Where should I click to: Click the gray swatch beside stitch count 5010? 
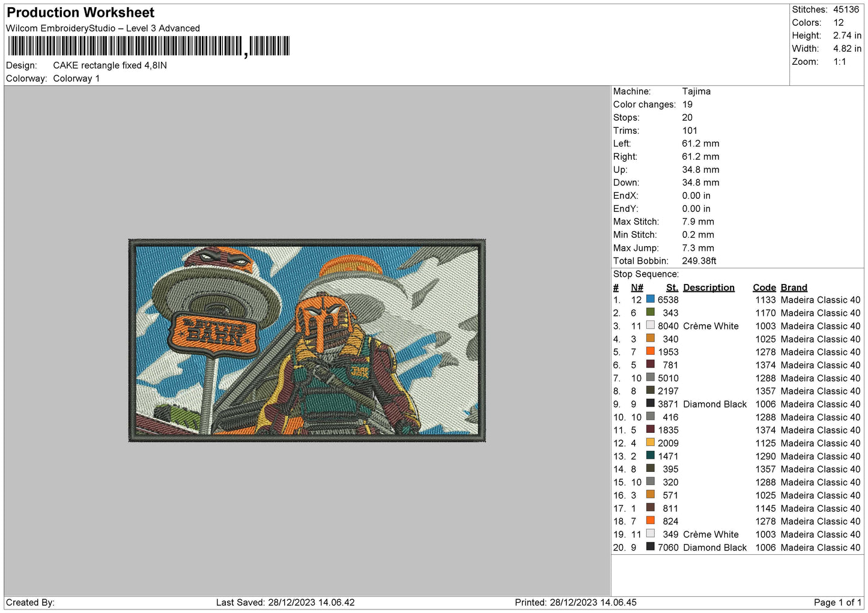650,378
